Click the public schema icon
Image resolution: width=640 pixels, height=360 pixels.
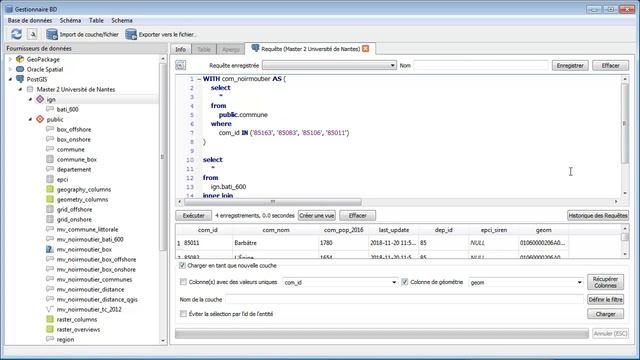click(x=40, y=119)
